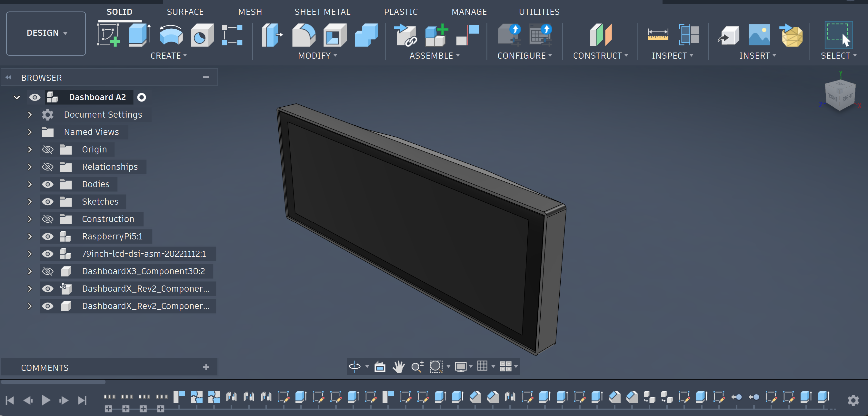This screenshot has height=416, width=868.
Task: Activate the Pan hand tool
Action: point(399,366)
